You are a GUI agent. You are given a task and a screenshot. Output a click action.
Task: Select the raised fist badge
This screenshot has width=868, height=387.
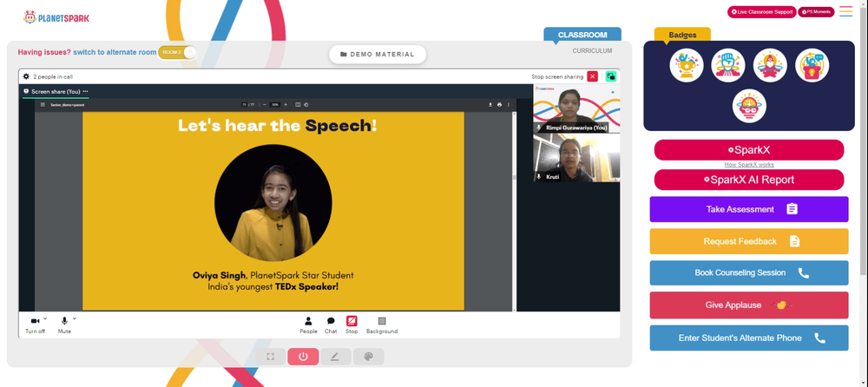tap(728, 65)
